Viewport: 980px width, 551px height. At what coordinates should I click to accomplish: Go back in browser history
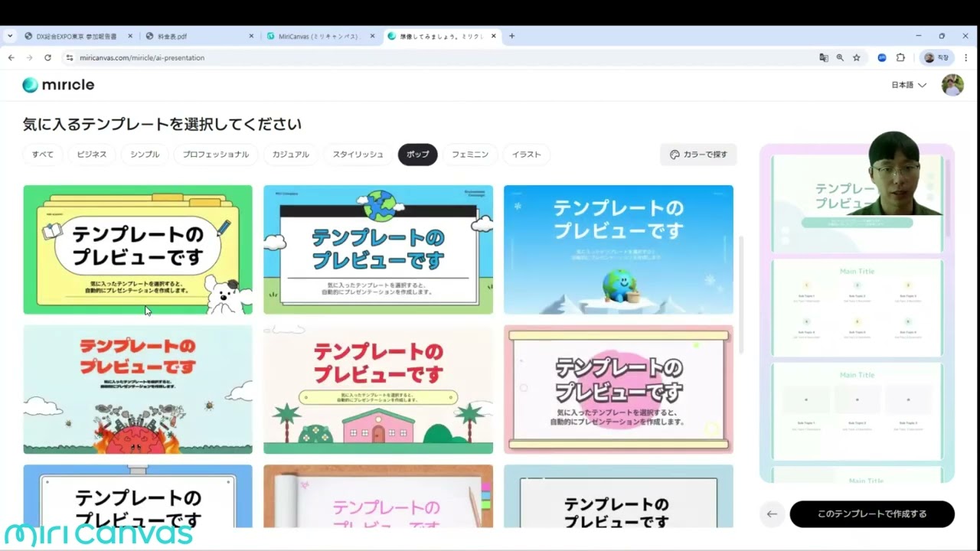click(11, 57)
